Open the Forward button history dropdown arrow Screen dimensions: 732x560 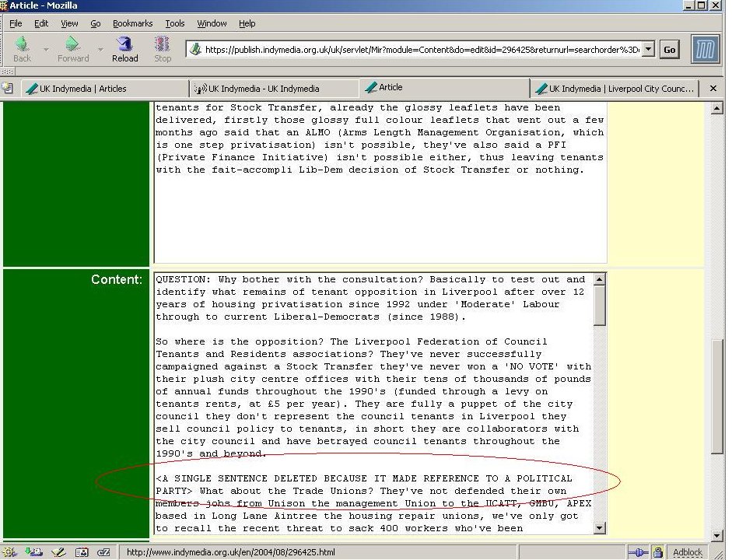pyautogui.click(x=100, y=50)
